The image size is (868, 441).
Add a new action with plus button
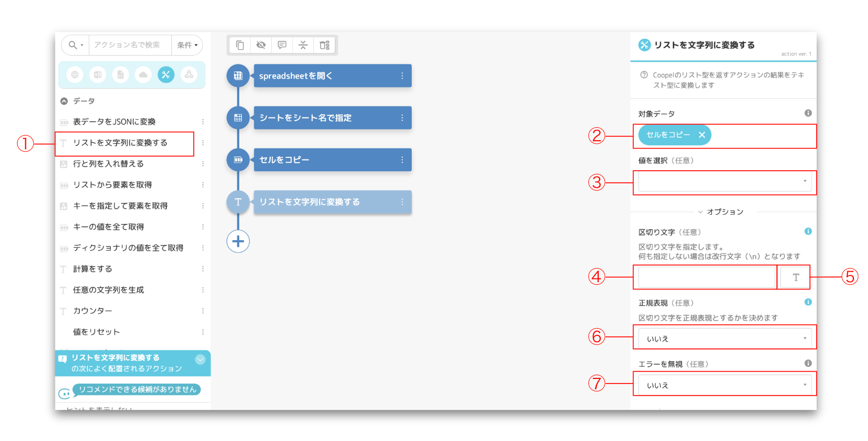click(x=238, y=241)
